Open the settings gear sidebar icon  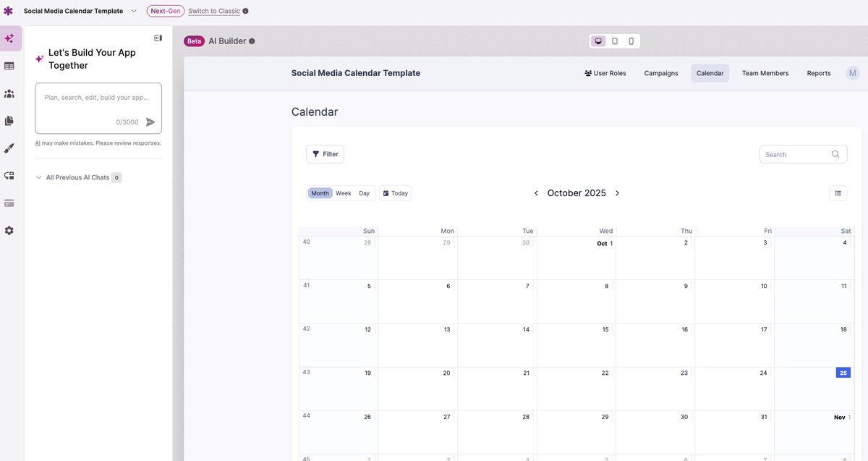[9, 230]
